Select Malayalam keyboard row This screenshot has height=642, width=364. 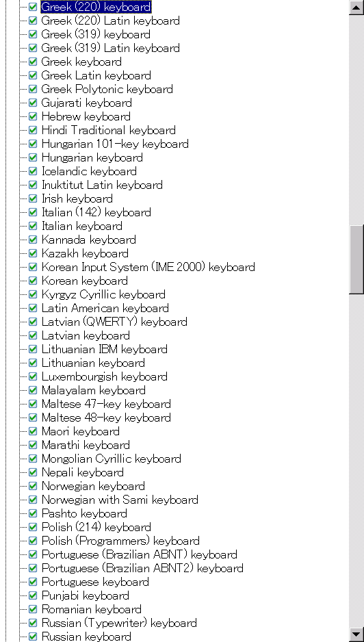point(94,390)
